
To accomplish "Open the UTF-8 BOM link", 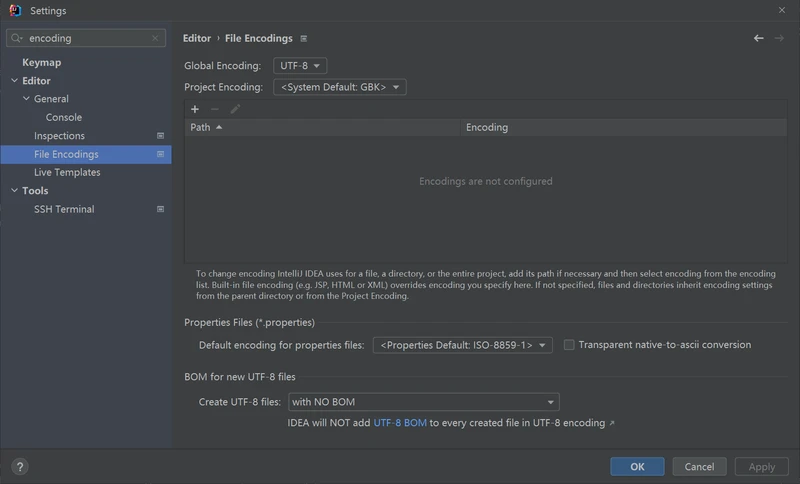I will click(x=400, y=423).
